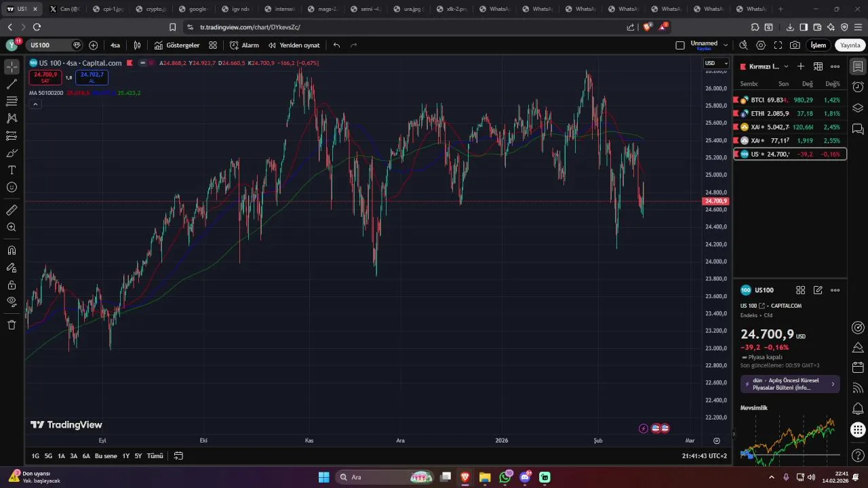Select the 1A date range
This screenshot has width=868, height=488.
(61, 456)
